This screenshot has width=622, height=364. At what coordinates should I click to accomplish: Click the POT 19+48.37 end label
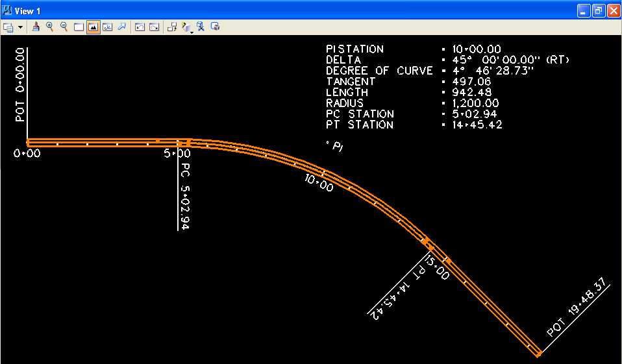[x=577, y=317]
